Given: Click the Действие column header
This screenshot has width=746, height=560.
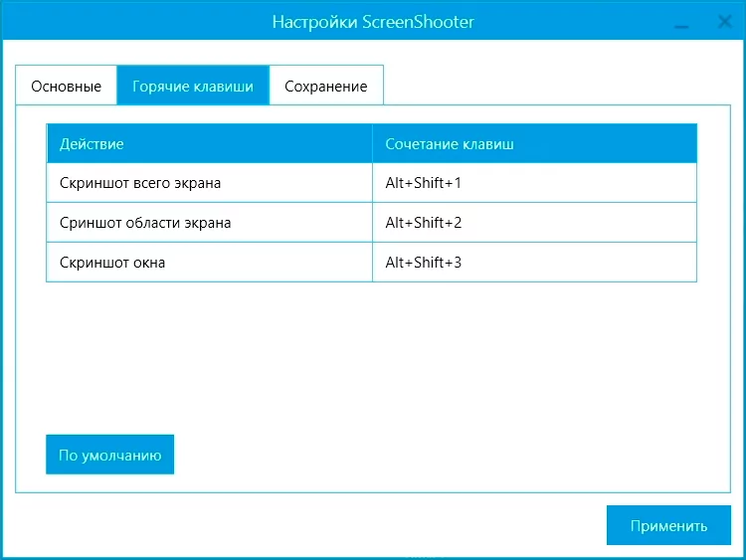Looking at the screenshot, I should (x=209, y=143).
